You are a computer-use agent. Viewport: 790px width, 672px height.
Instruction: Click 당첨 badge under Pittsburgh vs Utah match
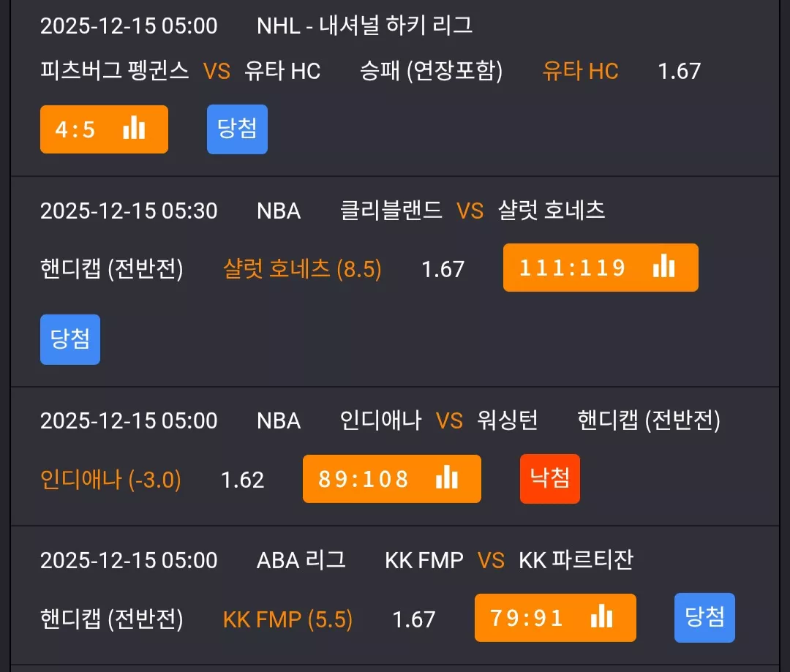pos(237,129)
